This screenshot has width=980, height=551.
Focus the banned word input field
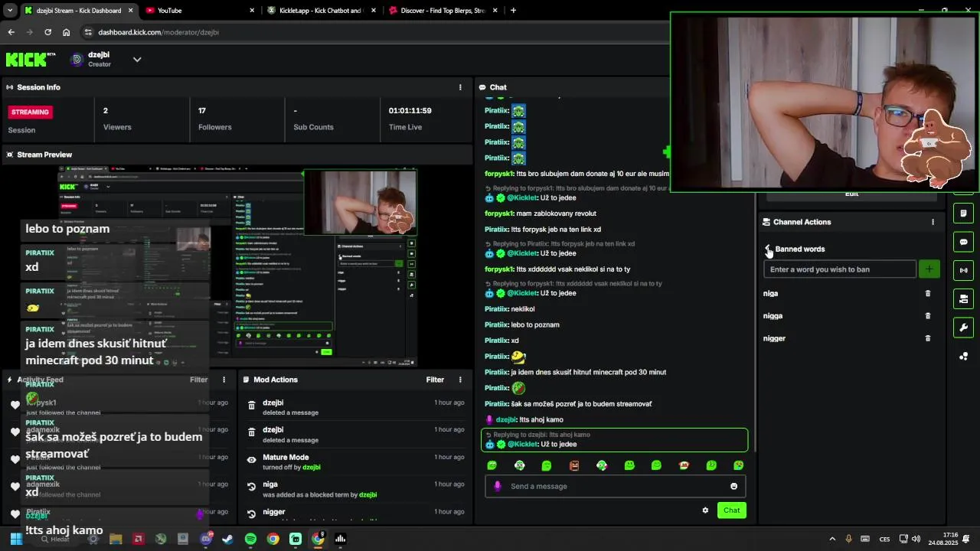(x=840, y=269)
